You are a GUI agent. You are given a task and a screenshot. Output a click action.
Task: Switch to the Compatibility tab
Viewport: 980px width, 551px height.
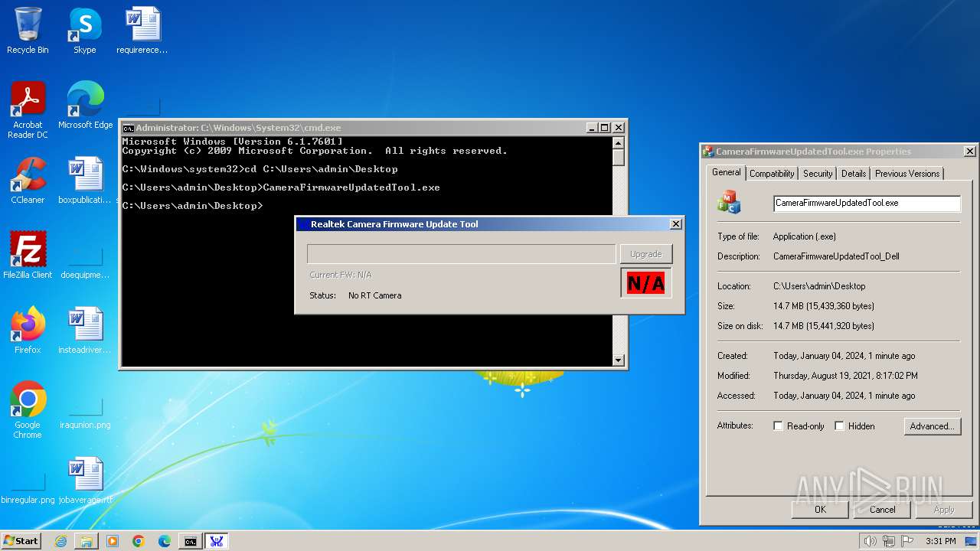point(772,174)
